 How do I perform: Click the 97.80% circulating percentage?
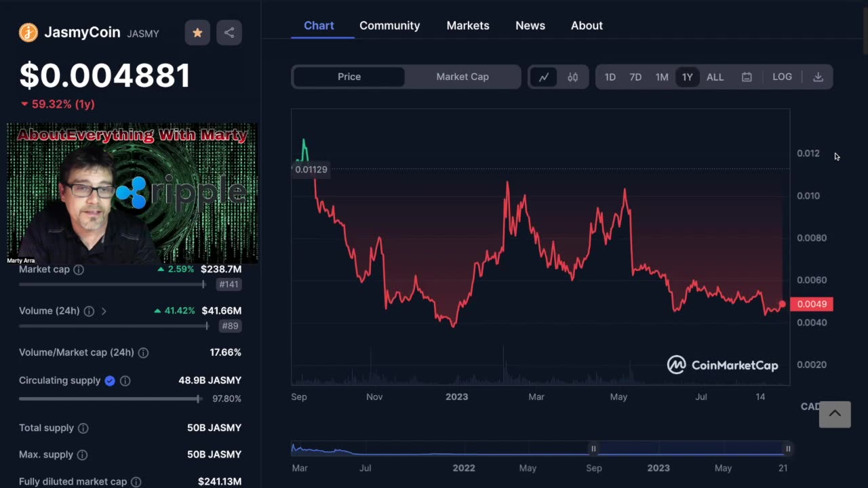pos(226,399)
